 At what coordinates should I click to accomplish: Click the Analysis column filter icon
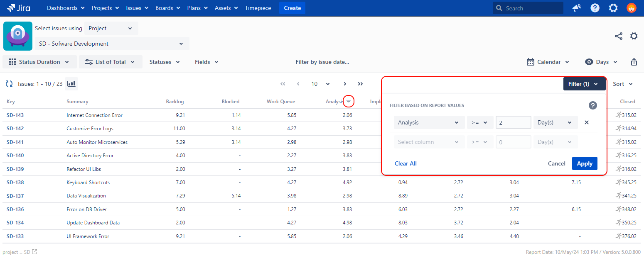349,101
